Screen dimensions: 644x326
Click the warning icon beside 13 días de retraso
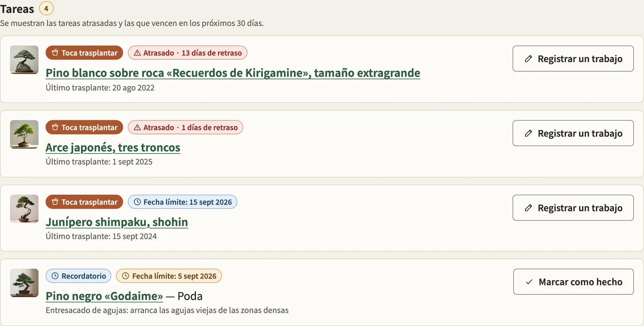[x=137, y=53]
